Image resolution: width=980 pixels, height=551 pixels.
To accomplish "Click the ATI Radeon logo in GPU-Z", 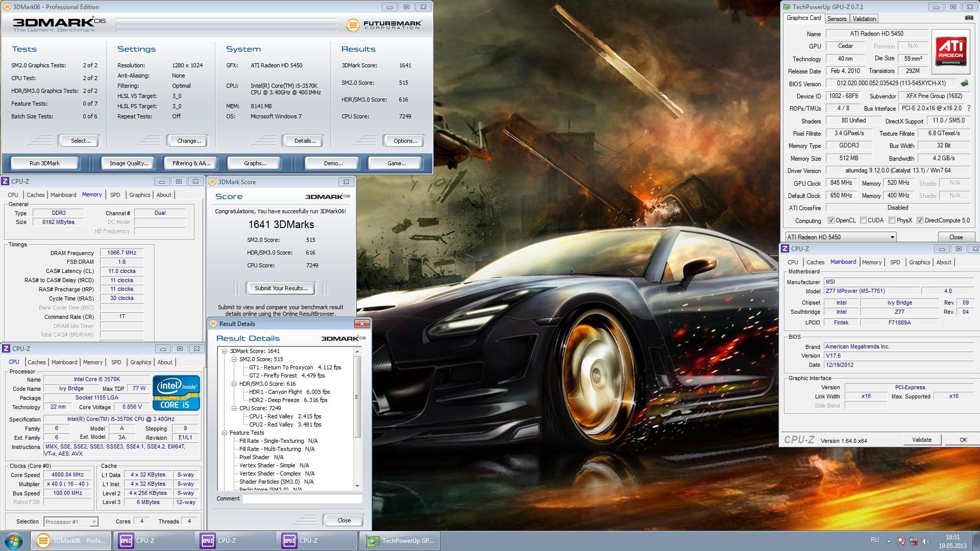I will (x=950, y=51).
